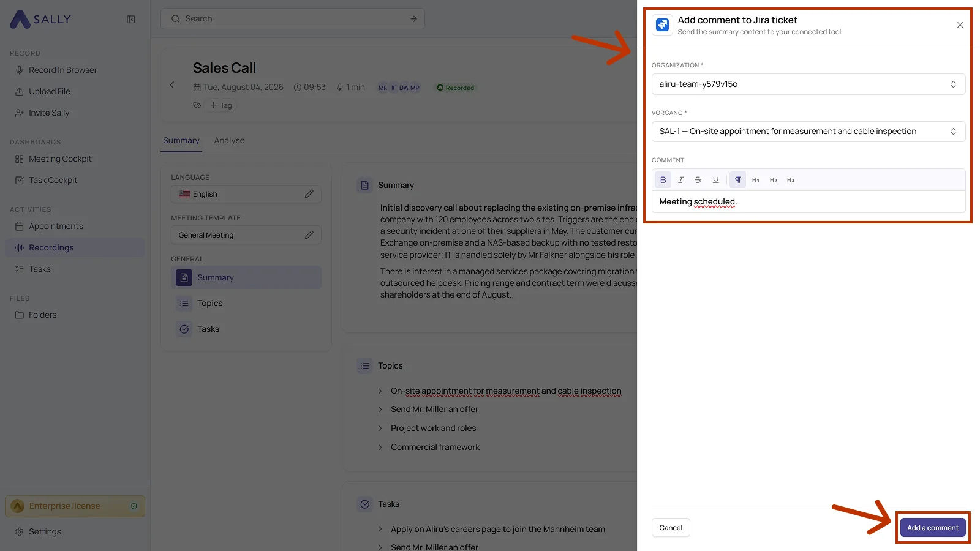Click the Summary section document icon
The image size is (980, 551).
(x=365, y=186)
